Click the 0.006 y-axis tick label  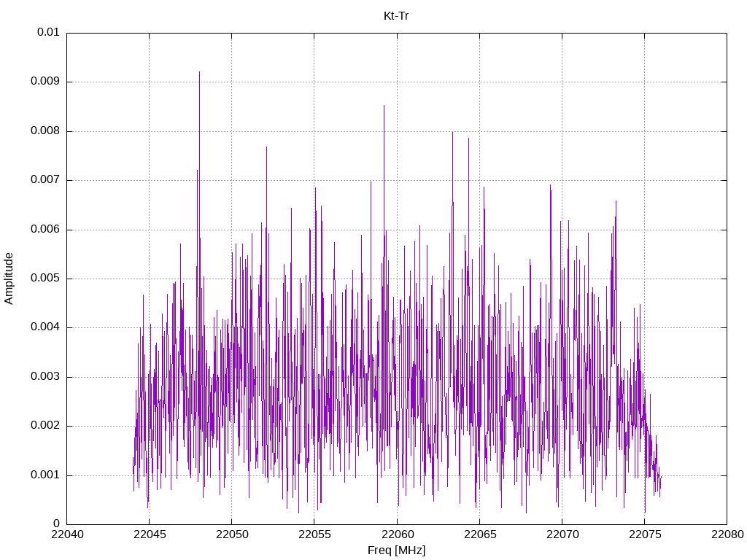[x=45, y=230]
